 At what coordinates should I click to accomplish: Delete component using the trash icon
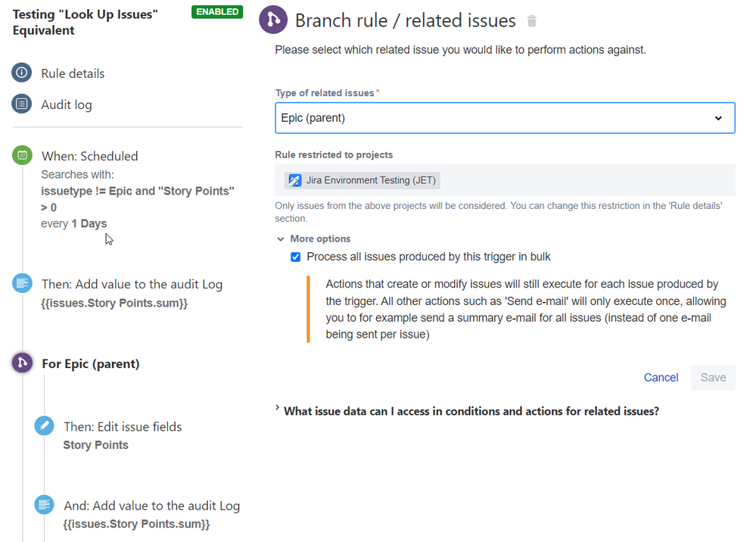point(532,21)
